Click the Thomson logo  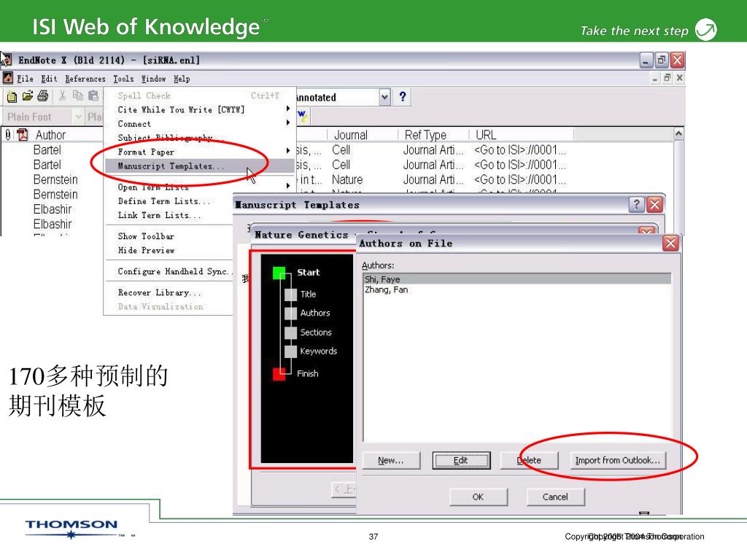[71, 529]
